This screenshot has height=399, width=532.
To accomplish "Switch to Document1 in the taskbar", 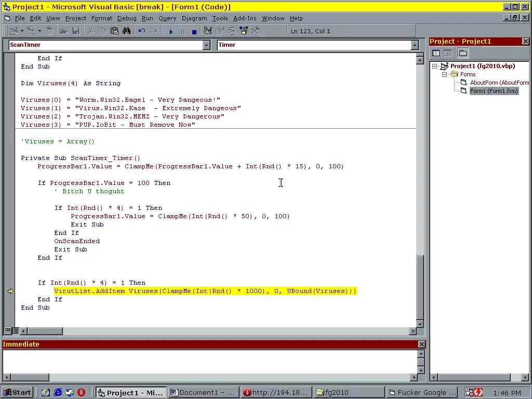I will point(203,393).
